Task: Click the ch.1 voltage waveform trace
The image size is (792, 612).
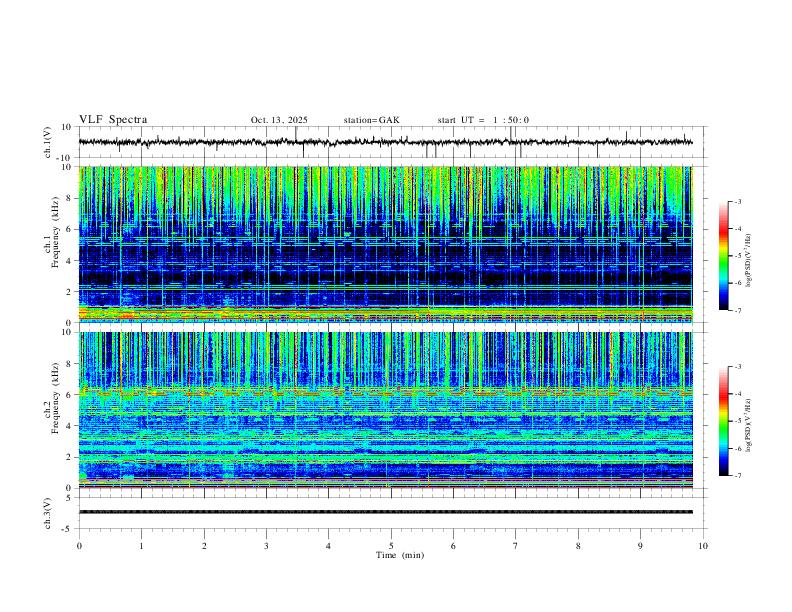Action: [x=385, y=142]
